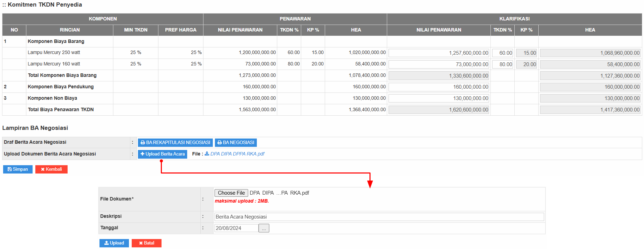Click klarifikasi nilai for Komponen Biaya Pendukung
644x249 pixels.
click(438, 87)
